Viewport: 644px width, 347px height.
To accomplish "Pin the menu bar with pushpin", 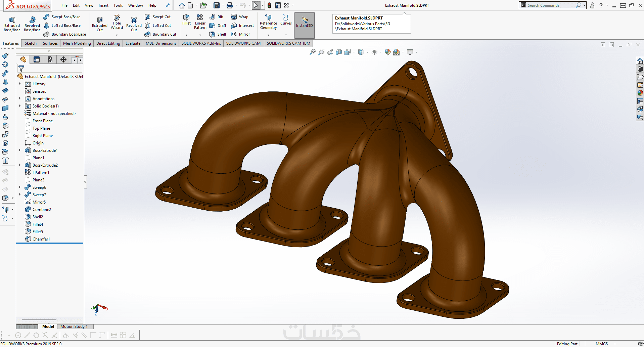I will click(167, 5).
